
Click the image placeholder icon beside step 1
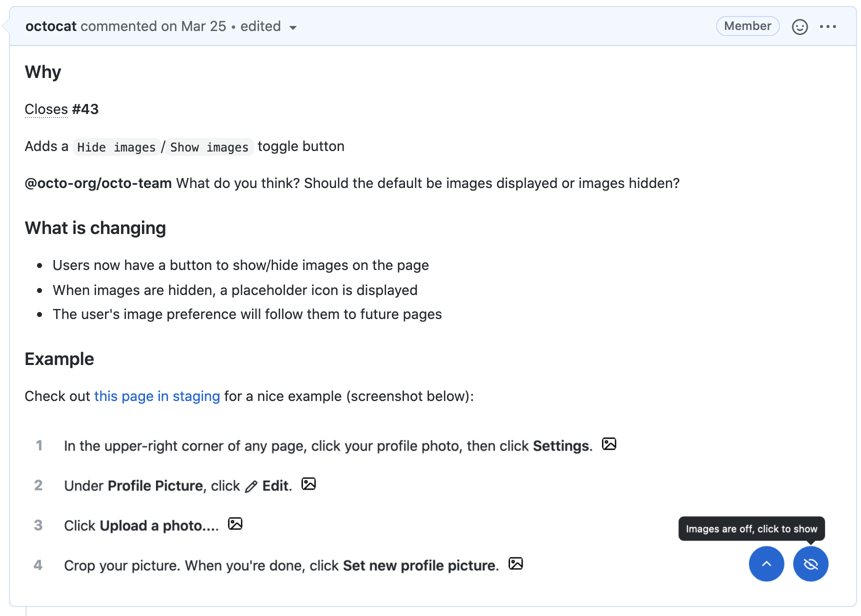[x=609, y=444]
